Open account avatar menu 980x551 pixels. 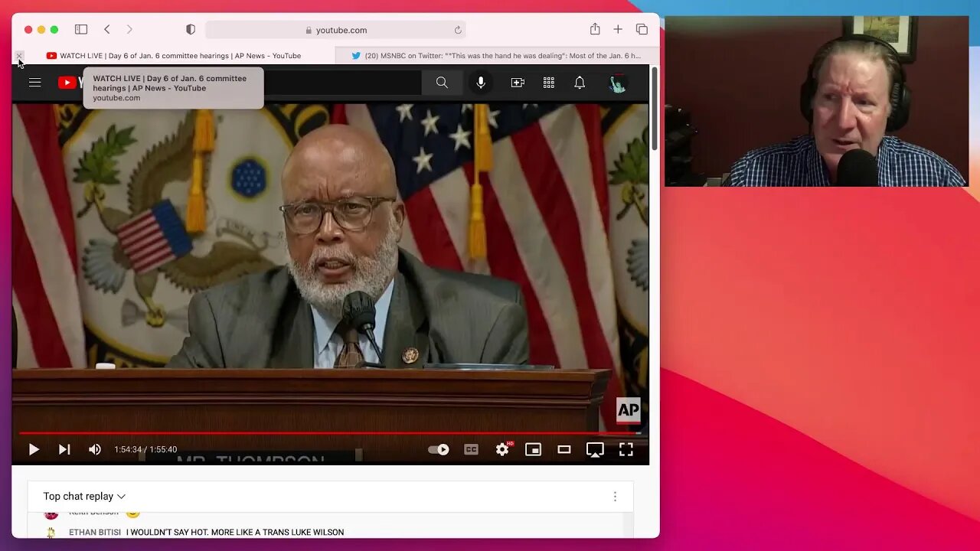coord(617,83)
